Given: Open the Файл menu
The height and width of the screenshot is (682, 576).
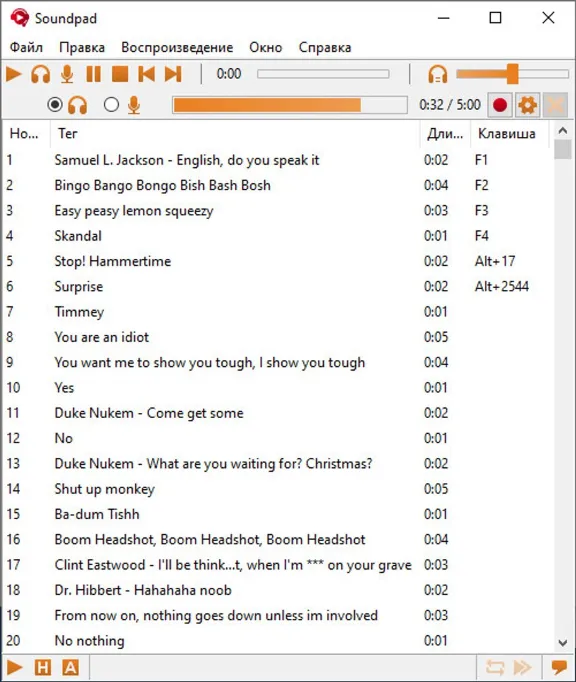Looking at the screenshot, I should pos(26,47).
